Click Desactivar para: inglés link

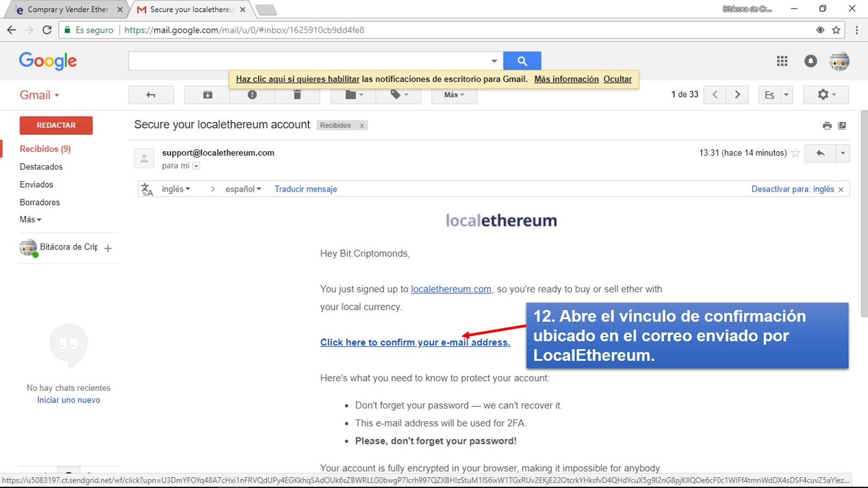pyautogui.click(x=793, y=189)
